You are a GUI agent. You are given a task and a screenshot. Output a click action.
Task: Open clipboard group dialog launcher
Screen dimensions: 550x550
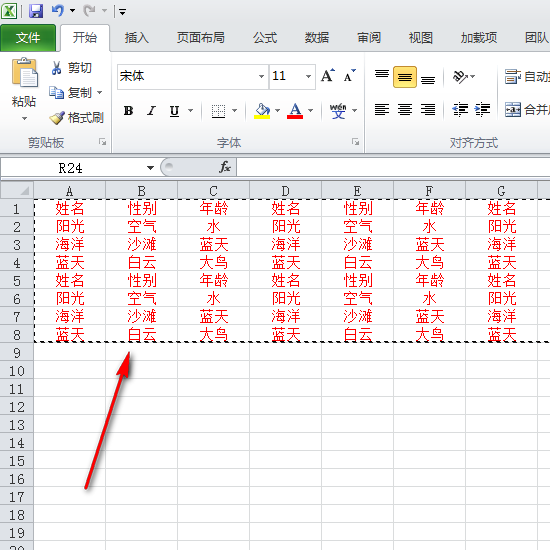click(x=102, y=142)
